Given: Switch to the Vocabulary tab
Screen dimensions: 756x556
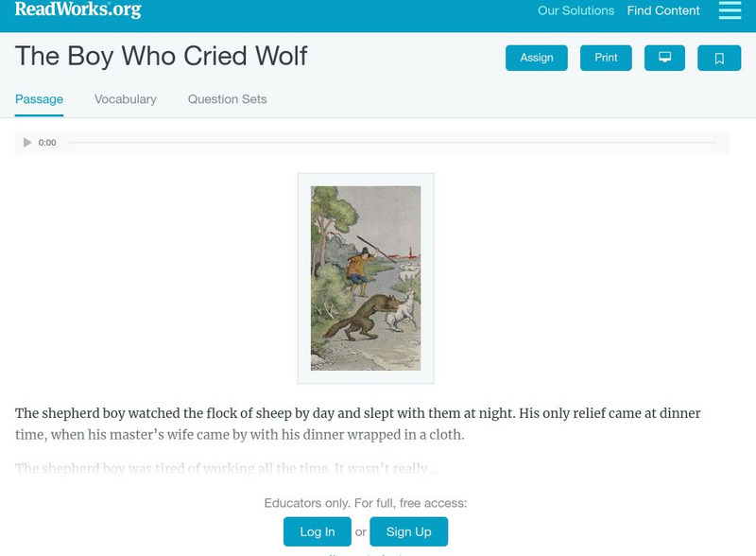Looking at the screenshot, I should click(125, 98).
